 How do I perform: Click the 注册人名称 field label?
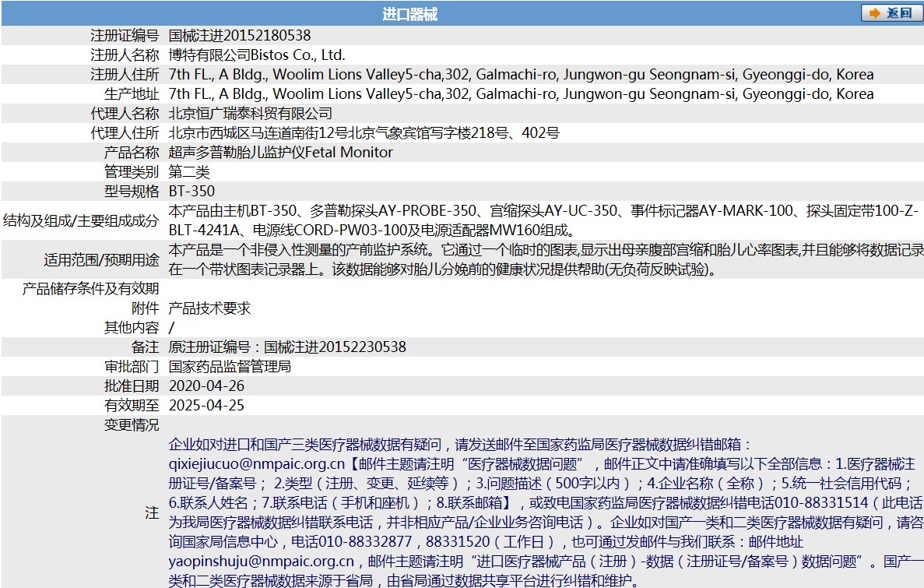pyautogui.click(x=125, y=55)
